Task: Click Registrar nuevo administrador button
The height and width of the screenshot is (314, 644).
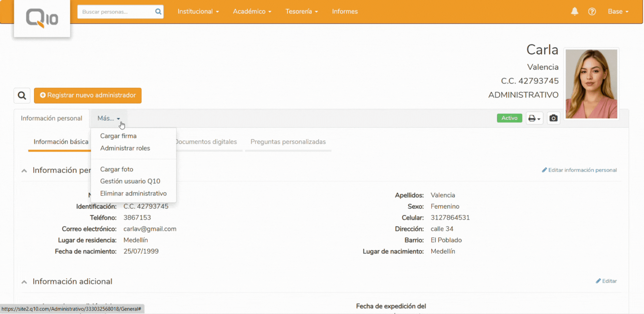Action: [88, 96]
